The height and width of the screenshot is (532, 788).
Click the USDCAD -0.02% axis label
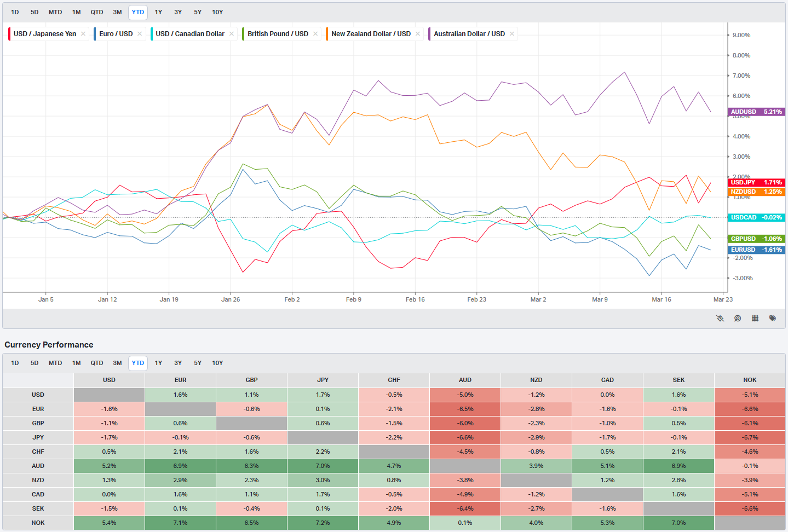pyautogui.click(x=756, y=217)
